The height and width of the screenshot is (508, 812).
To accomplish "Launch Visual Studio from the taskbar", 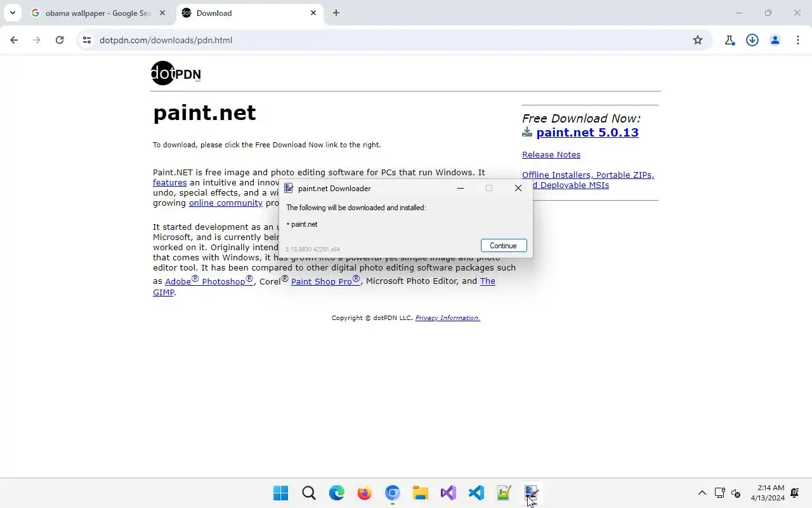I will pos(449,493).
